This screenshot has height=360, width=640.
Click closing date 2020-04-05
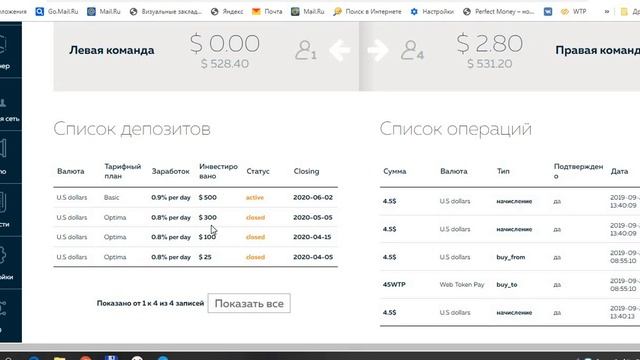[313, 257]
